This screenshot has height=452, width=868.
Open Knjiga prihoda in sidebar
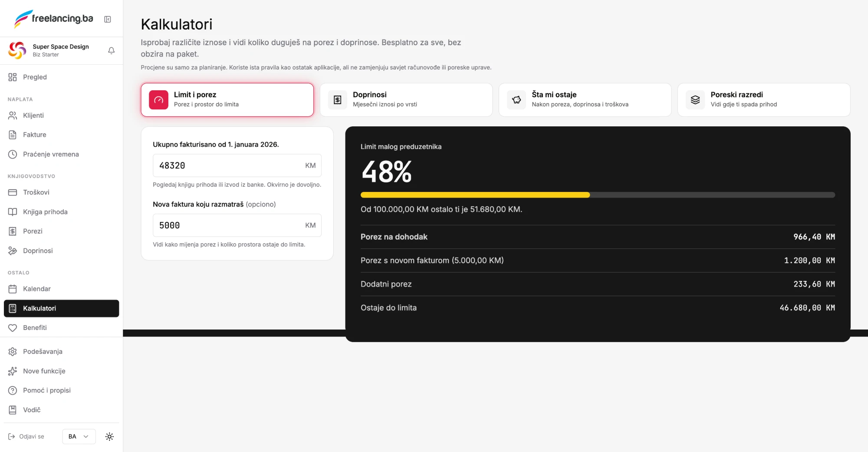tap(61, 211)
